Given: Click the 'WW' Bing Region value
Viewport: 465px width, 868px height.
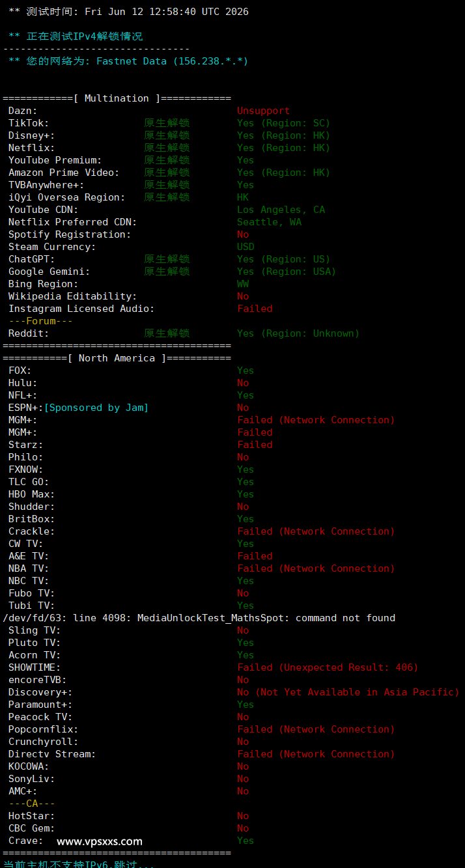Looking at the screenshot, I should [x=243, y=284].
